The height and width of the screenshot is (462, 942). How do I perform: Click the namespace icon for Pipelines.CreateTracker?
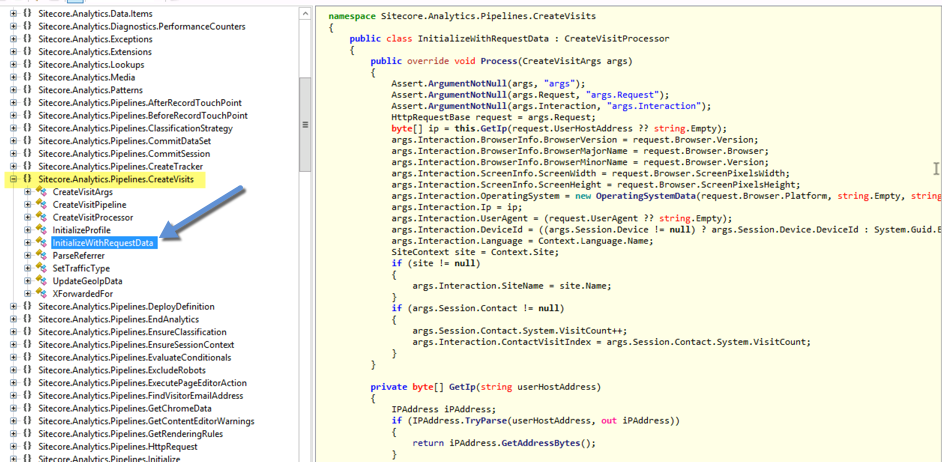(27, 166)
